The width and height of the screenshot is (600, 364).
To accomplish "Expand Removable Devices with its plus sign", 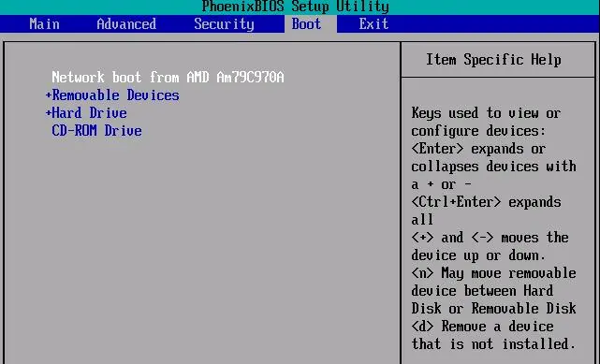I will coord(49,95).
